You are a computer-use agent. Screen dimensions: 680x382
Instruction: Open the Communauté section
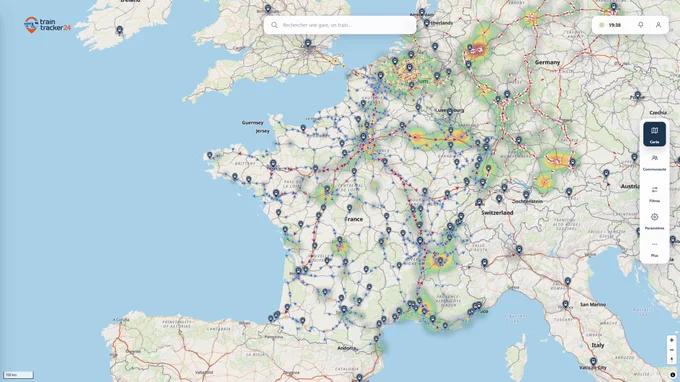[654, 162]
